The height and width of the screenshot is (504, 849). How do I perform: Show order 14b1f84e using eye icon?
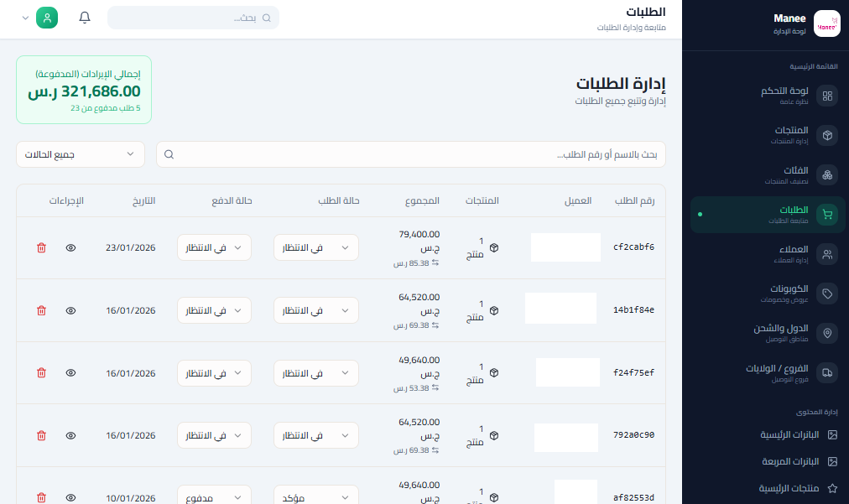click(71, 310)
